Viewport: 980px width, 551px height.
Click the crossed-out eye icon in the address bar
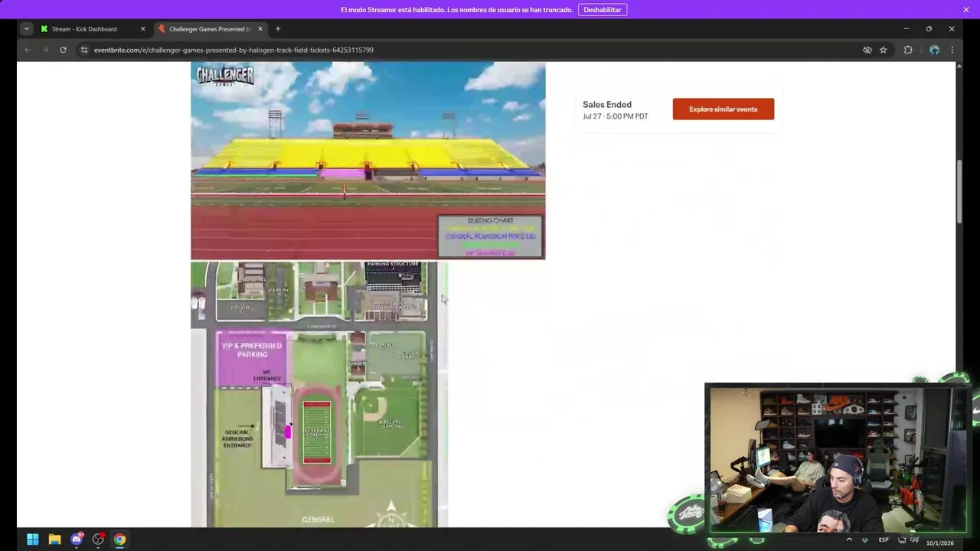click(x=867, y=50)
